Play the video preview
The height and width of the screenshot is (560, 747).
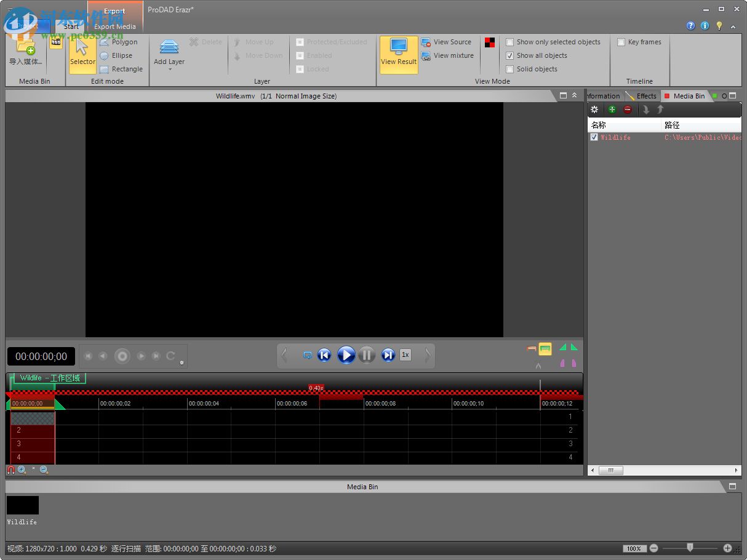[346, 355]
